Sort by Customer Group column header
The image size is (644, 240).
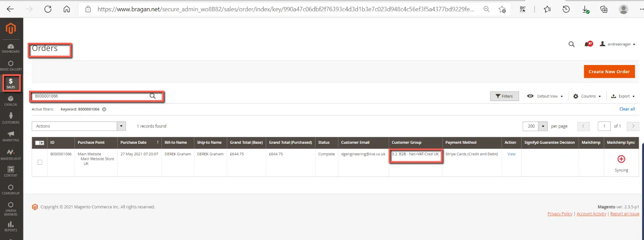pyautogui.click(x=416, y=142)
